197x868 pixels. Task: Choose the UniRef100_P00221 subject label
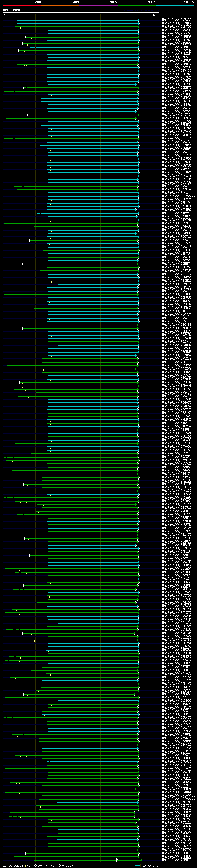(176, 186)
